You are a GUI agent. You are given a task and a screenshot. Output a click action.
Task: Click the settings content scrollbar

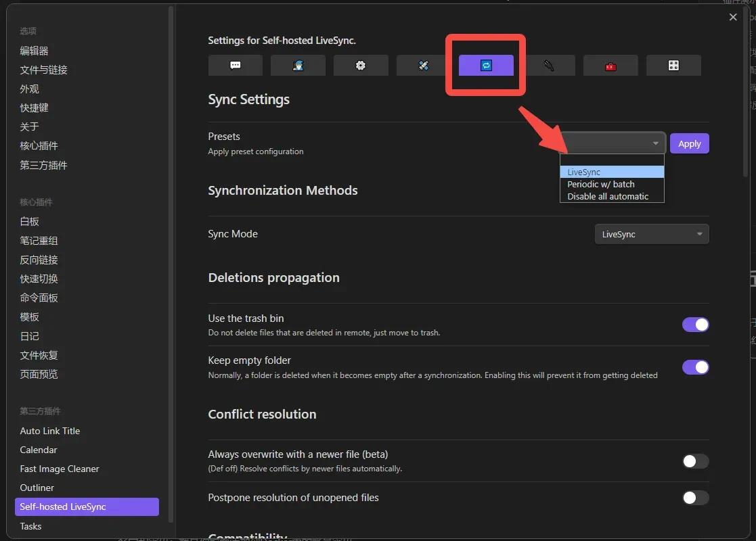coord(745,91)
